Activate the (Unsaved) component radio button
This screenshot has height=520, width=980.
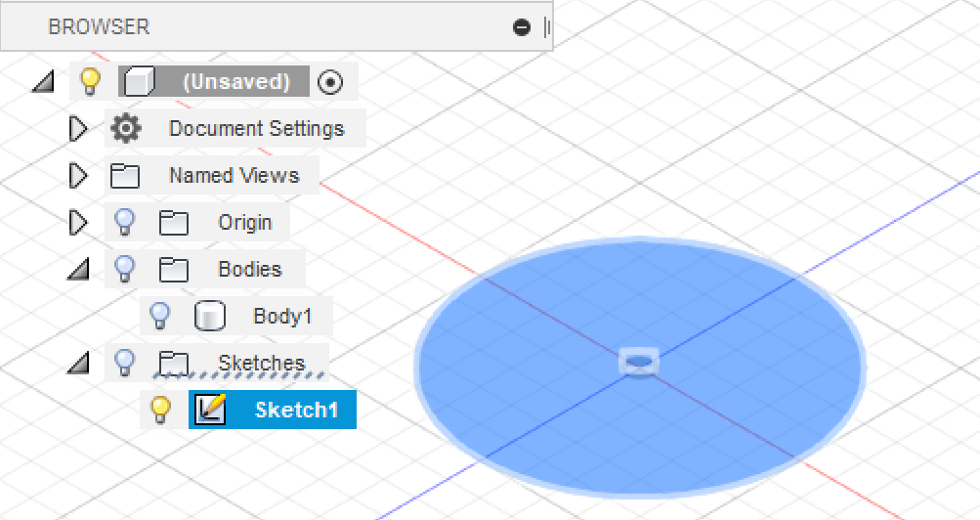pos(330,82)
